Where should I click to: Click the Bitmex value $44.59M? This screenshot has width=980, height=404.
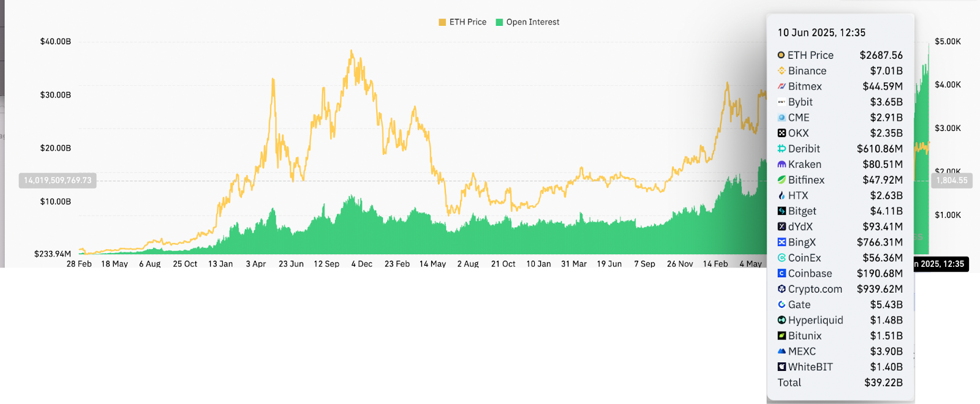click(883, 86)
